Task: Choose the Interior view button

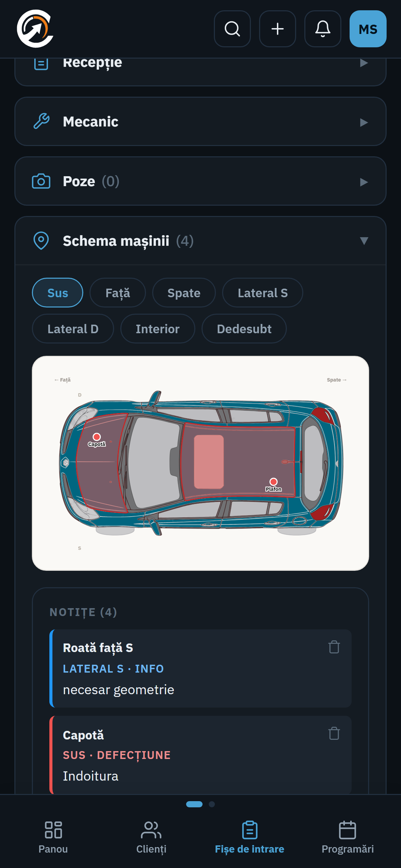Action: pyautogui.click(x=158, y=329)
